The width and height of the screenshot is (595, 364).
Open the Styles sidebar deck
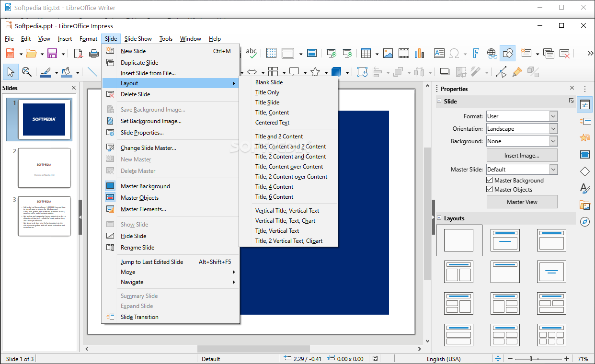584,188
